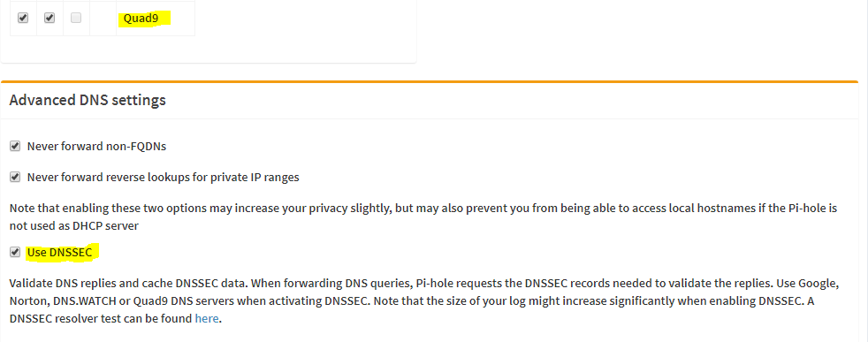Uncheck the first checkbox in Quad9 row
Screen dimensions: 868x342
(23, 18)
